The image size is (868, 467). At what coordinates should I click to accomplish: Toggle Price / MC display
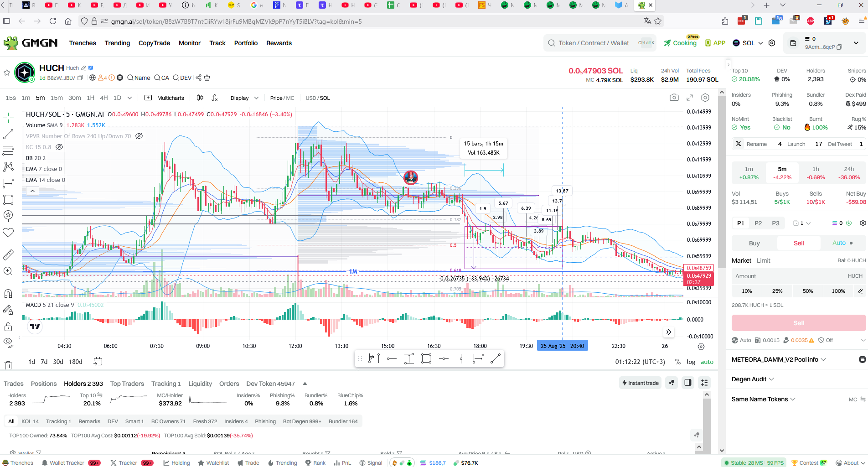click(282, 98)
